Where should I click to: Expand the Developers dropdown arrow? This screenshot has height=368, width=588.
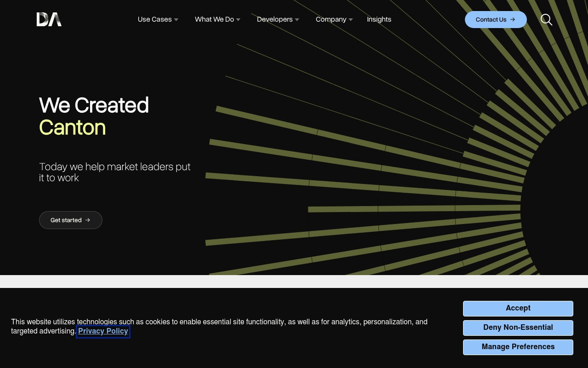pyautogui.click(x=297, y=20)
